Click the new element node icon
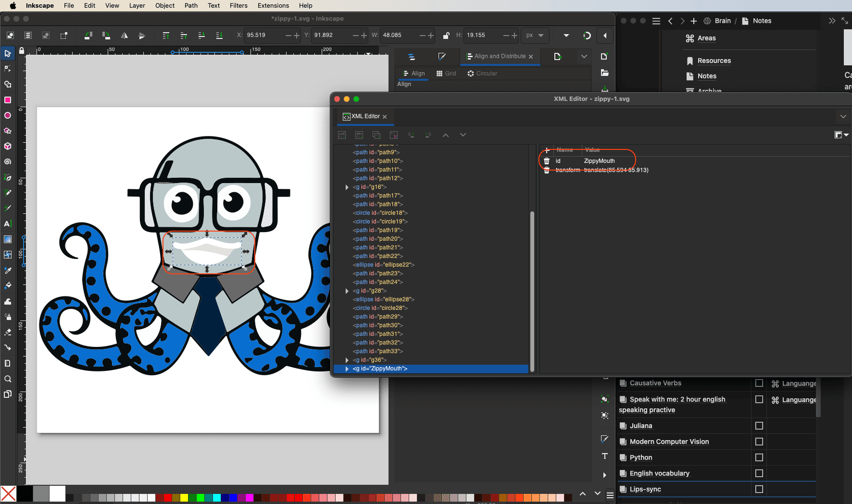This screenshot has width=852, height=504. point(342,135)
